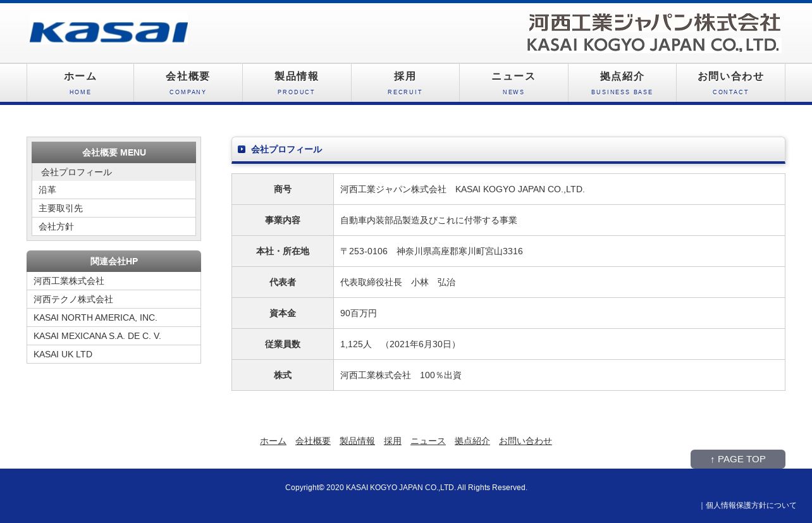The height and width of the screenshot is (523, 812).
Task: Click the 90百万円 capital value
Action: [x=559, y=313]
